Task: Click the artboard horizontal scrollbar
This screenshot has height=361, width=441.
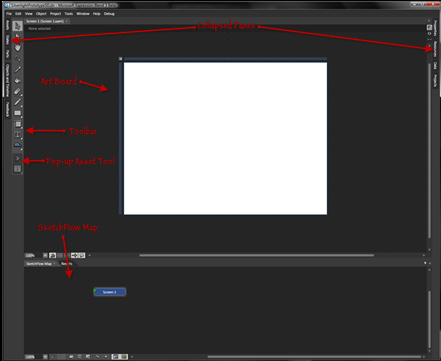Action: click(x=256, y=255)
